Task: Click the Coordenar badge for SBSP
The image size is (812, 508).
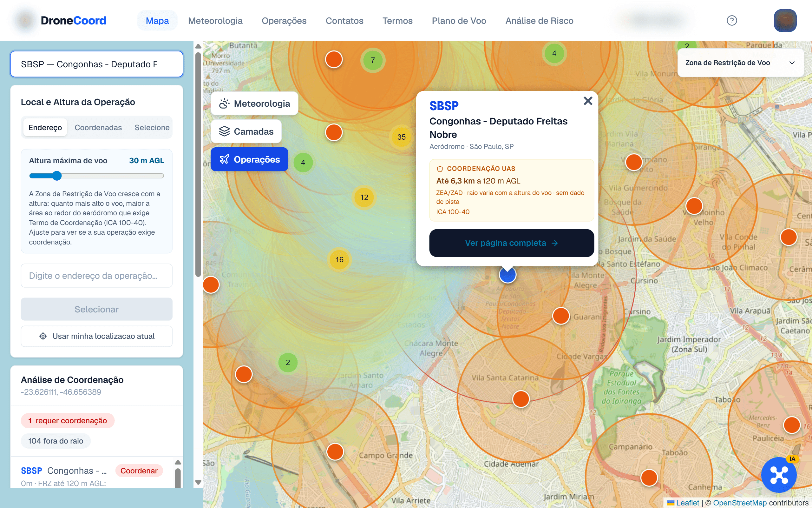Action: [139, 471]
